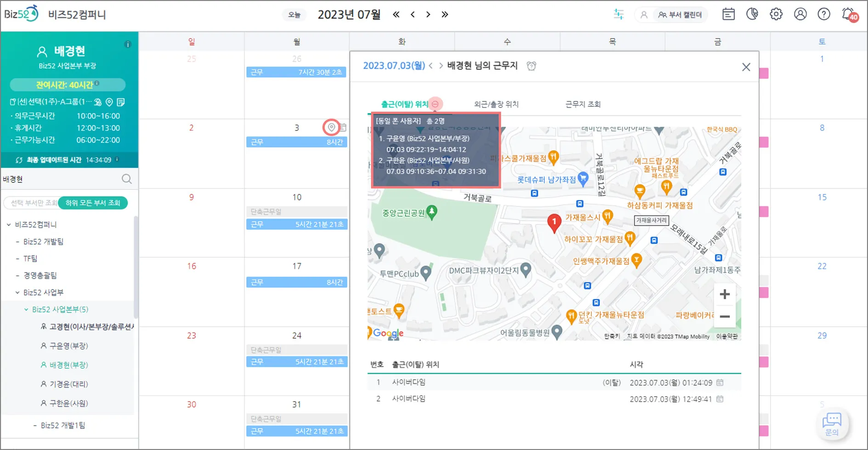Select the 출근(이탈) 위치 tab
This screenshot has width=868, height=450.
(x=405, y=104)
